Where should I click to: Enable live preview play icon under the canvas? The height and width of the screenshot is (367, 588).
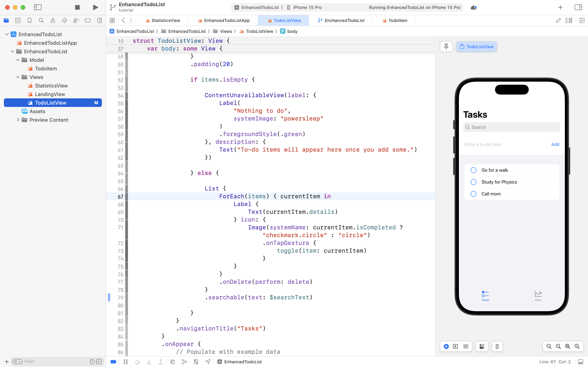446,346
